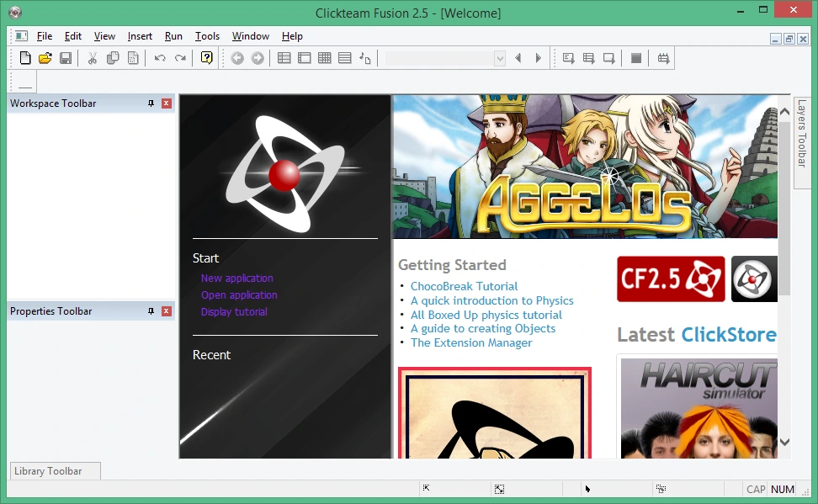Open the Storyboard Editor toolbar icon
Viewport: 818px width, 504px height.
284,58
